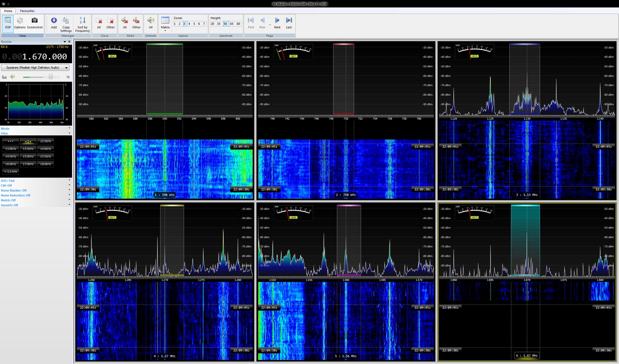The image size is (619, 364).
Task: Select the ±4.0kHz filter width
Action: click(x=46, y=149)
